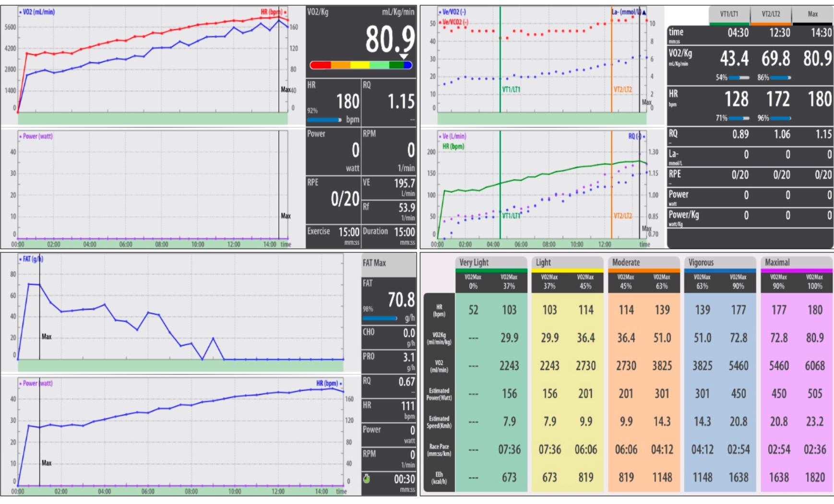Screen dimensions: 834x504
Task: Click the 71% HR bar under 128
Action: (x=739, y=118)
